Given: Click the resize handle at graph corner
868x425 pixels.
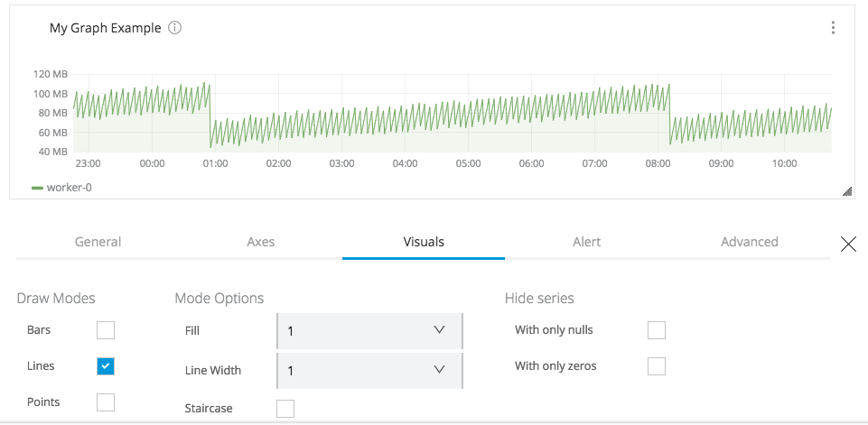Looking at the screenshot, I should pos(846,190).
